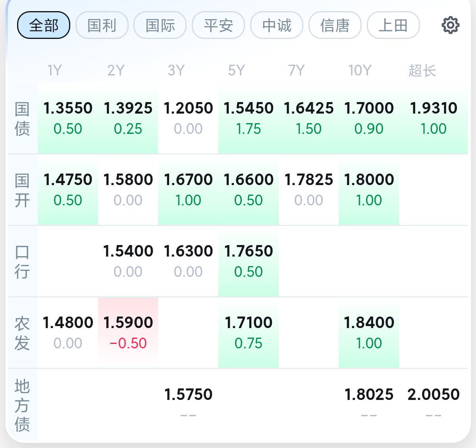Viewport: 476px width, 448px height.
Task: Select the 国开 row label
Action: click(22, 190)
